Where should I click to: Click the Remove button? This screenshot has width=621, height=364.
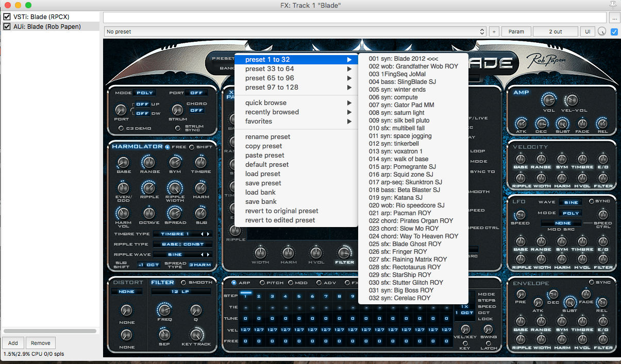(x=40, y=343)
